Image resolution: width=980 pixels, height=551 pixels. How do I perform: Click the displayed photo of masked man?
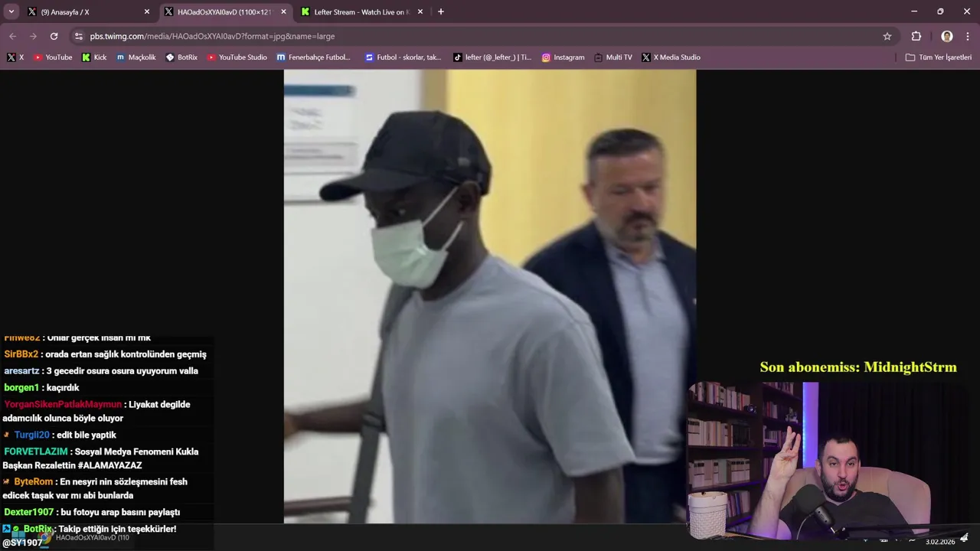(x=490, y=296)
